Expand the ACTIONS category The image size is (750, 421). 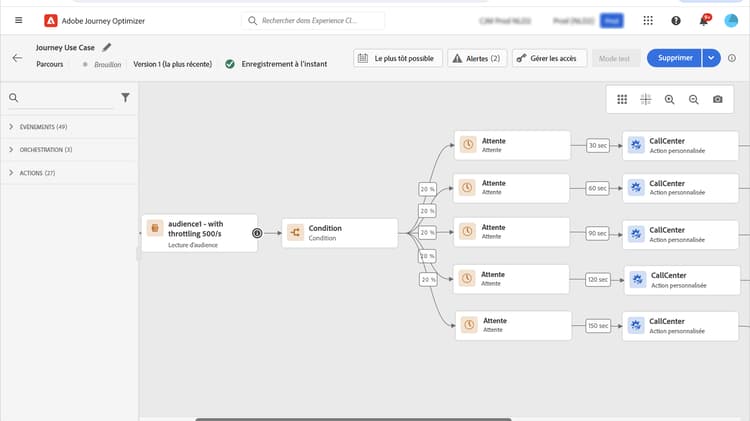(x=10, y=173)
